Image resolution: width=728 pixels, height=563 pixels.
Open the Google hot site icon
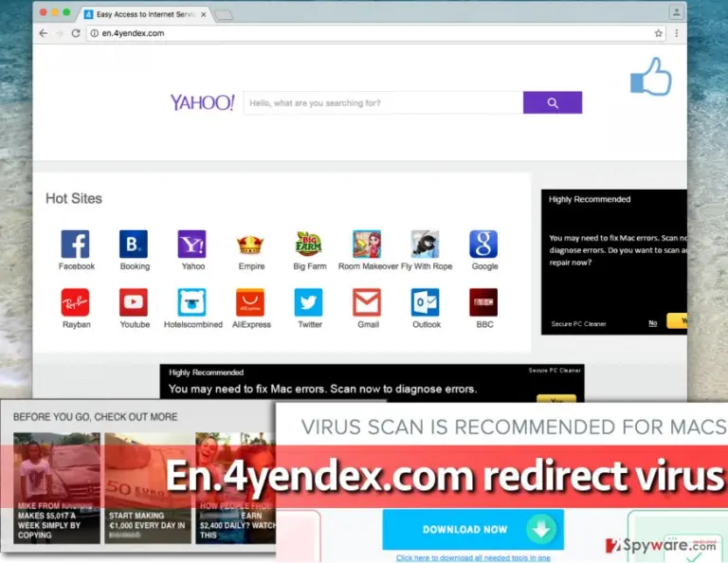click(x=483, y=244)
